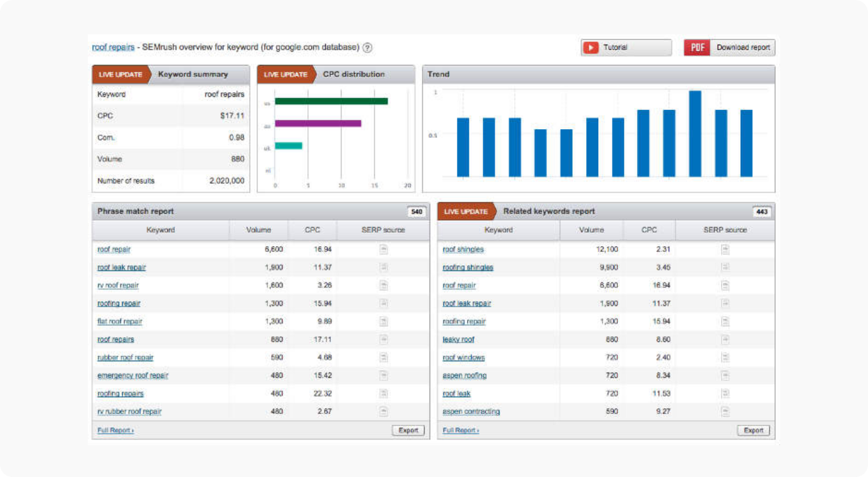Click LIVE UPDATE badge on CPC distribution
Image resolution: width=868 pixels, height=477 pixels.
click(285, 74)
